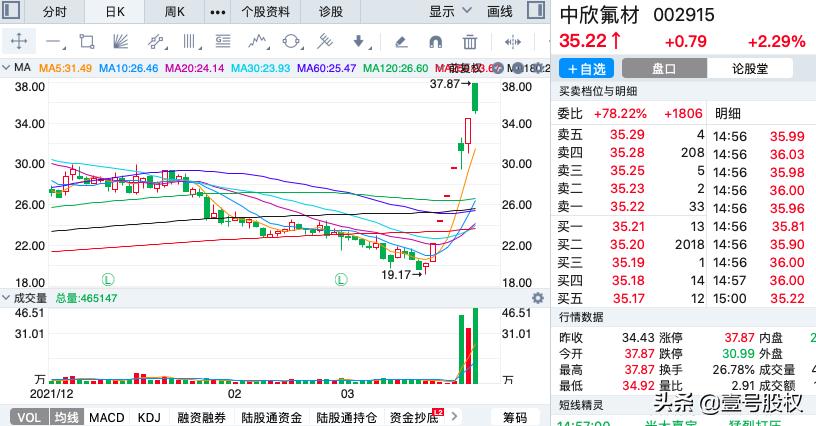Screen dimensions: 816x426
Task: Click the 画线 button
Action: point(500,11)
